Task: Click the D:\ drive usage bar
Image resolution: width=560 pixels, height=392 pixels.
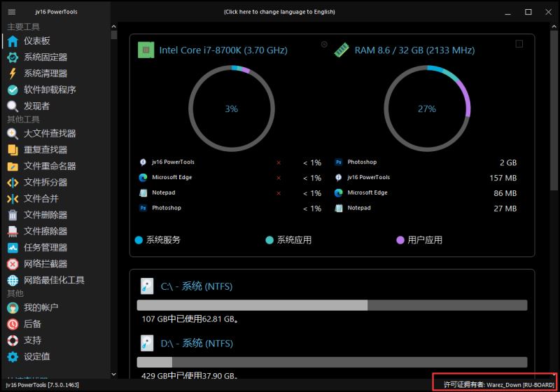Action: (x=332, y=362)
